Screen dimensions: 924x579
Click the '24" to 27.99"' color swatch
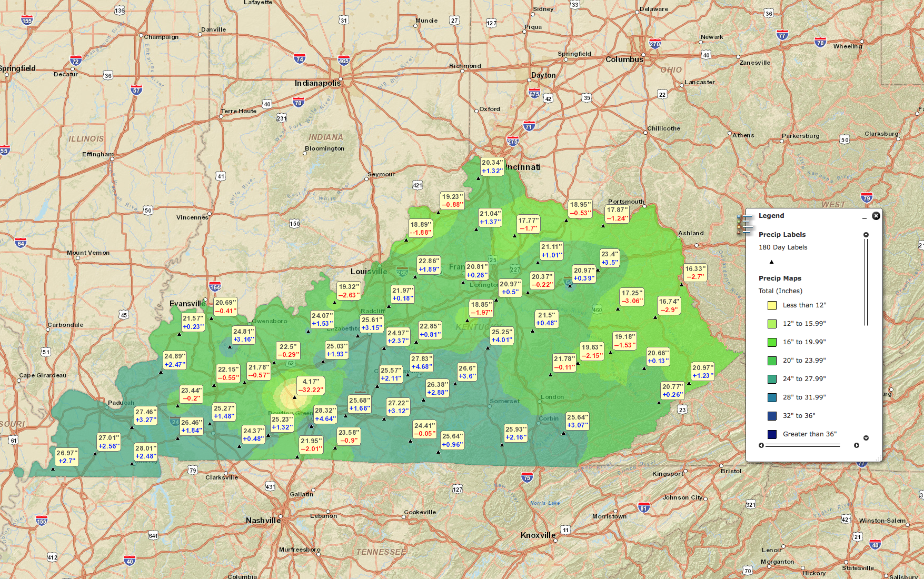(x=772, y=379)
